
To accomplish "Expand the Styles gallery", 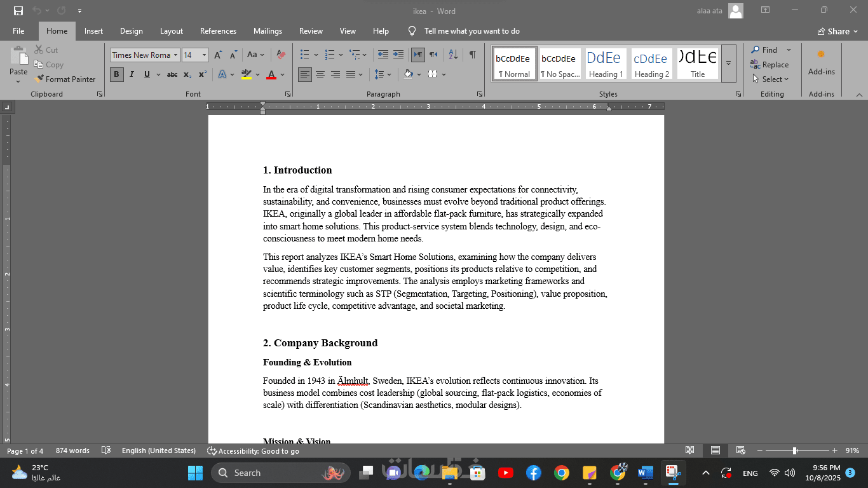I will coord(728,63).
